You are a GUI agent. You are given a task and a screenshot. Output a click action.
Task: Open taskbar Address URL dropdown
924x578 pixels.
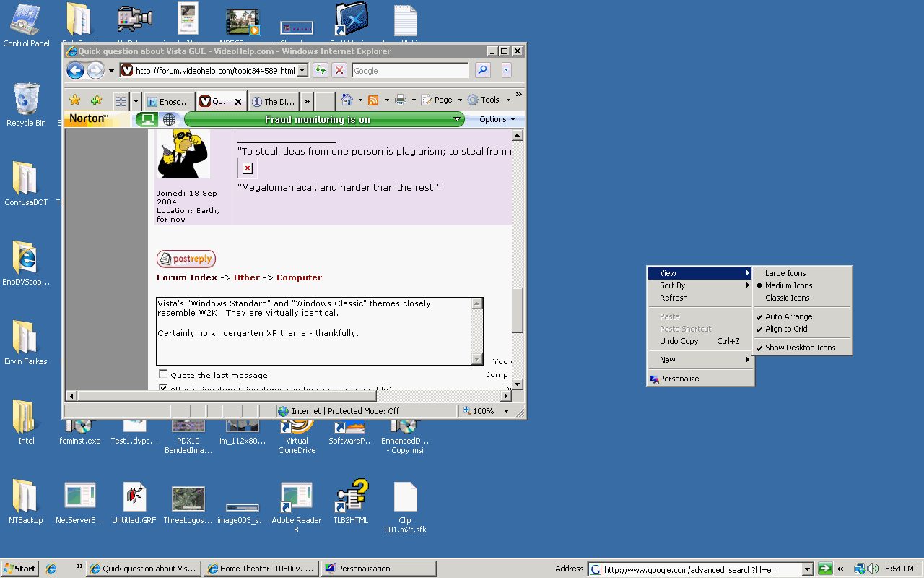[x=808, y=569]
